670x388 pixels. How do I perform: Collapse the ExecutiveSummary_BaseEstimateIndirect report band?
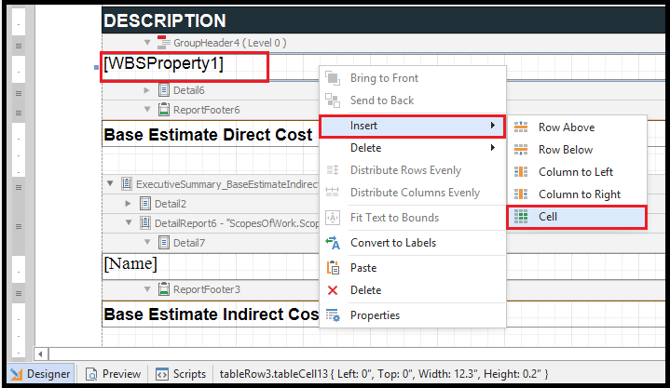(110, 183)
